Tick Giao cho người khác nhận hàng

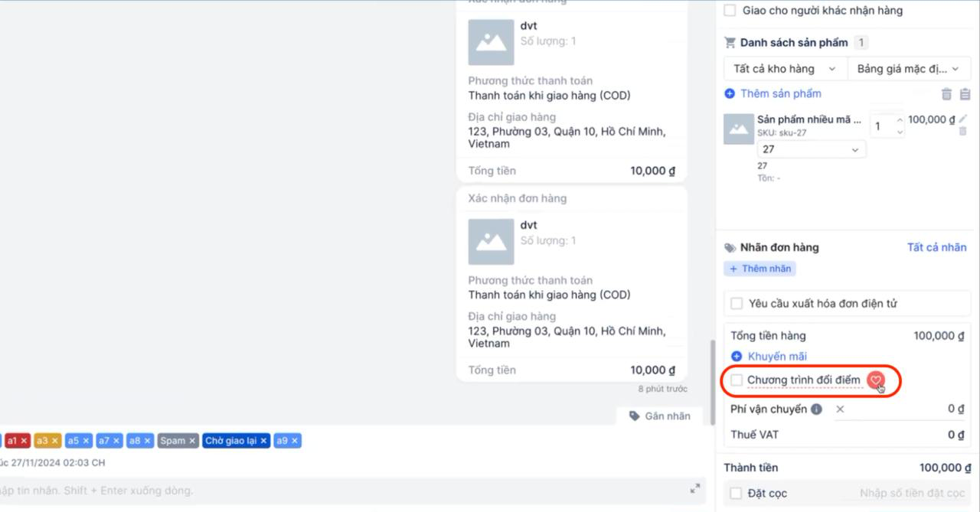coord(730,11)
